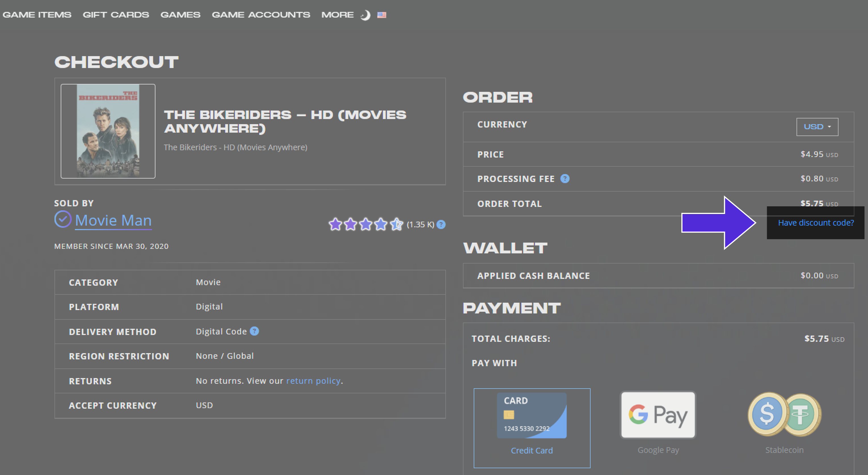Click the Processing Fee help icon
Image resolution: width=868 pixels, height=475 pixels.
tap(565, 179)
